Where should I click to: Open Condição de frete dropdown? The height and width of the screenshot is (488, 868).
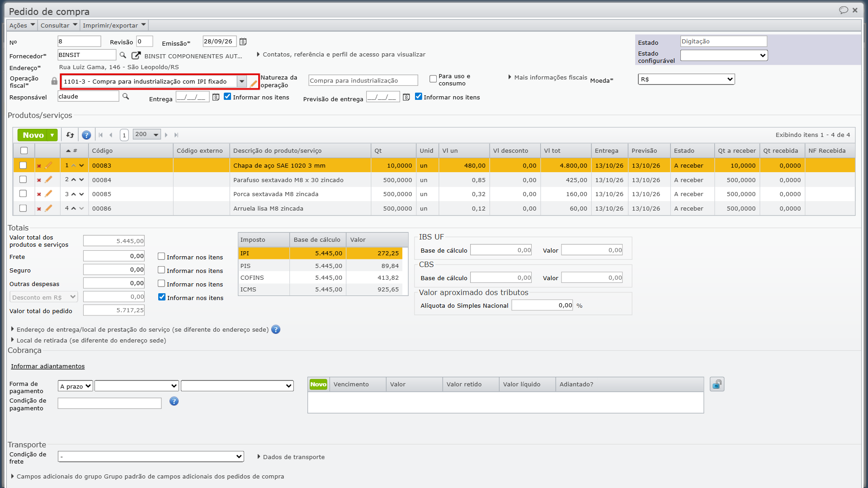click(151, 457)
